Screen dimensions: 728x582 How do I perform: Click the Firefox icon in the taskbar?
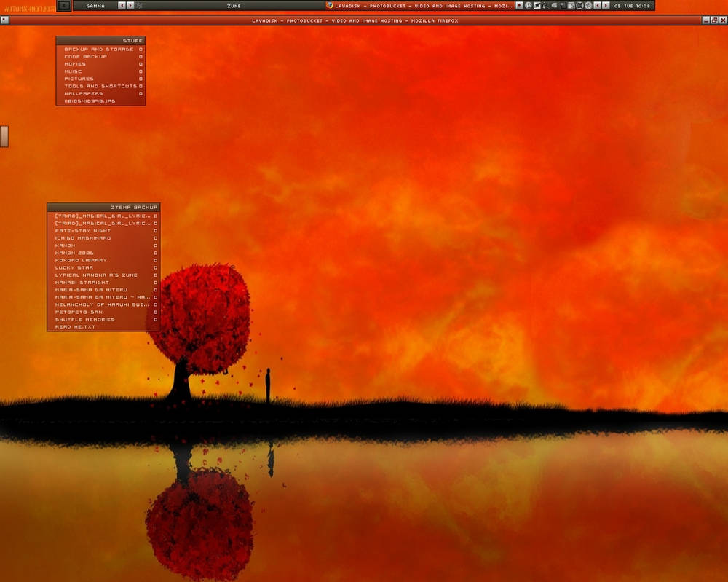click(330, 6)
